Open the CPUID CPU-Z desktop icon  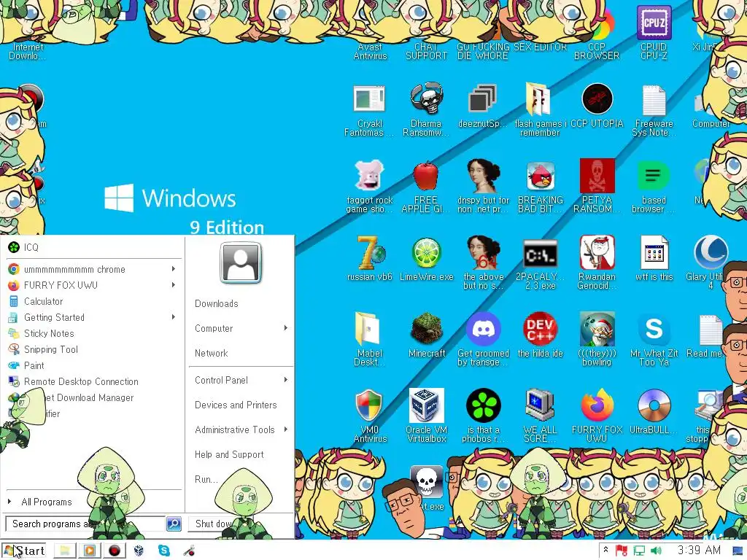pos(654,24)
